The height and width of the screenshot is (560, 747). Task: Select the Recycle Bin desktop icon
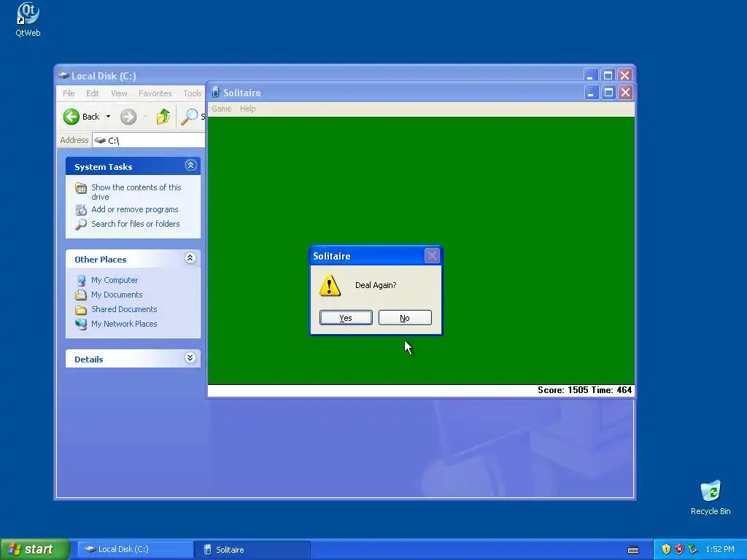(711, 497)
